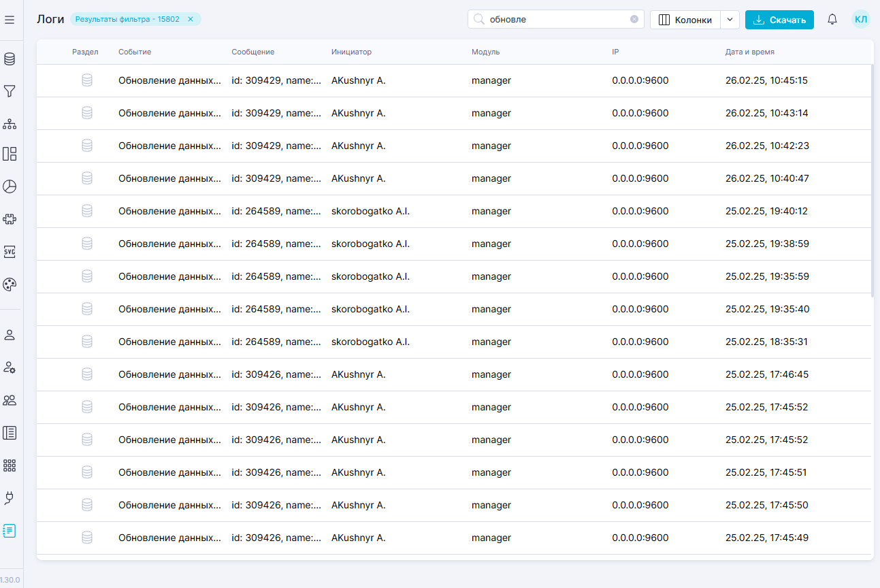This screenshot has height=588, width=880.
Task: Open the pie chart section in the sidebar
Action: point(10,186)
